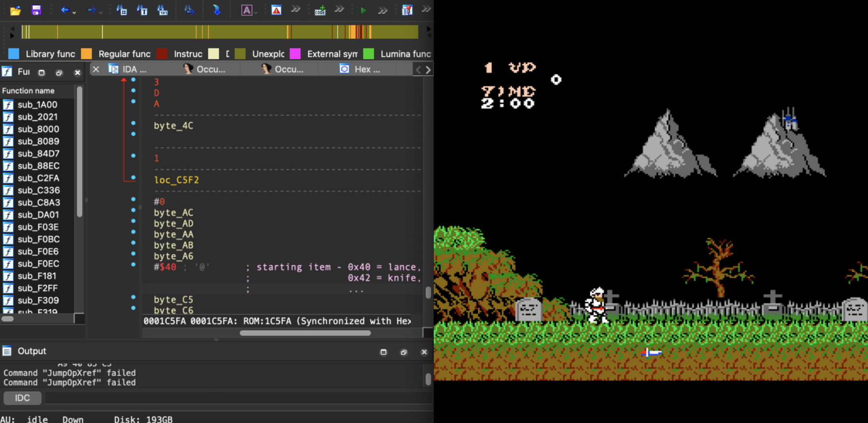Viewport: 868px width, 423px height.
Task: Close the Output panel
Action: (x=424, y=352)
